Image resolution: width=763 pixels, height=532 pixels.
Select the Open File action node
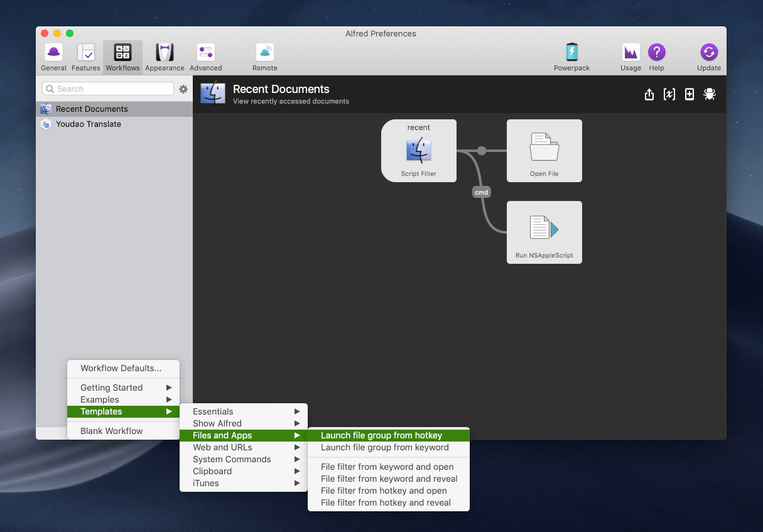pyautogui.click(x=544, y=151)
